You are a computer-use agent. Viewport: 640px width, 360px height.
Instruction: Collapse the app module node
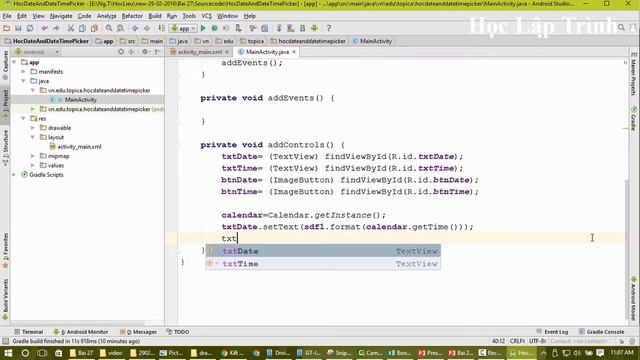pyautogui.click(x=15, y=62)
